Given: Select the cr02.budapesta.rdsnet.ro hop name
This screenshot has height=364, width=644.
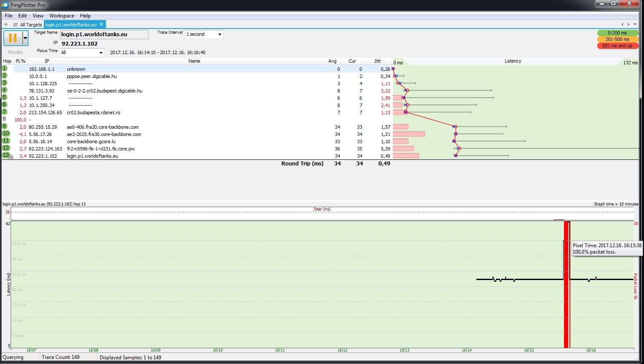Looking at the screenshot, I should 93,113.
